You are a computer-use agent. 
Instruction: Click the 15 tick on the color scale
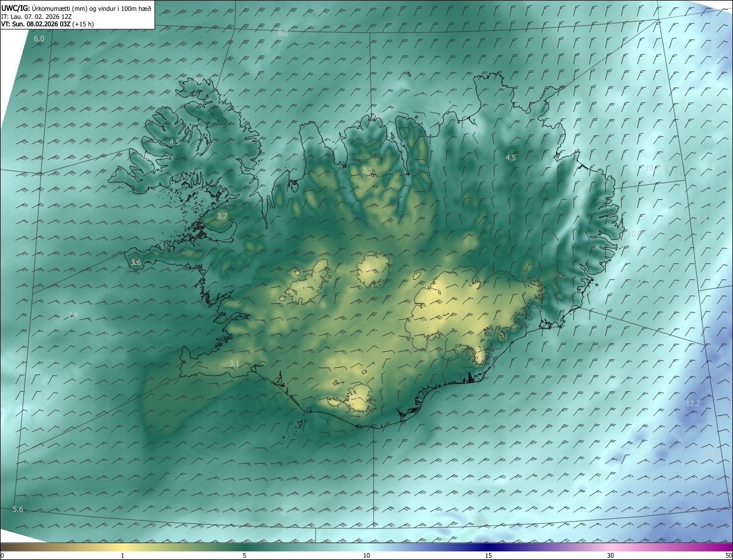(488, 556)
